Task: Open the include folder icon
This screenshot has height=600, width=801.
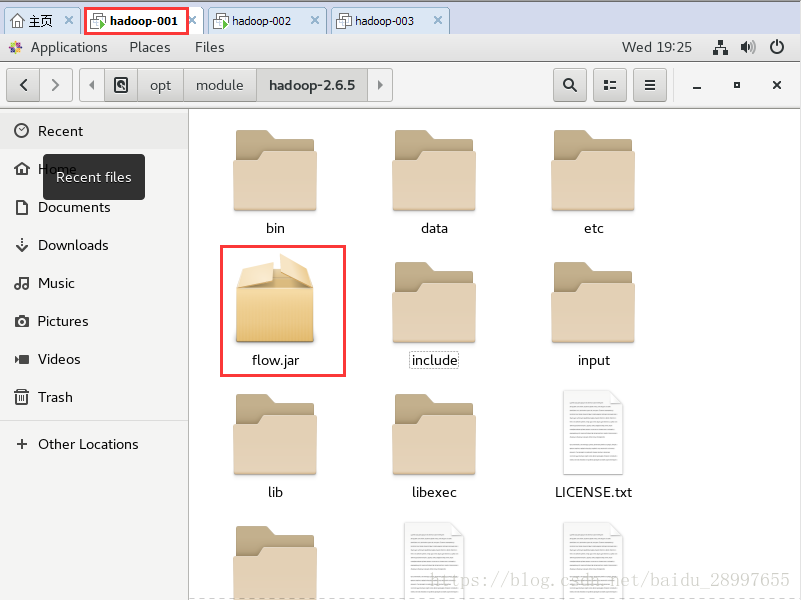Action: 434,302
